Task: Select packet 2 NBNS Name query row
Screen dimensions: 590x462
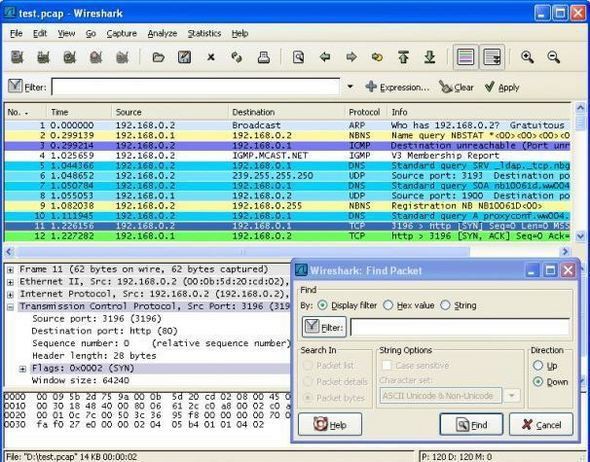Action: coord(287,135)
